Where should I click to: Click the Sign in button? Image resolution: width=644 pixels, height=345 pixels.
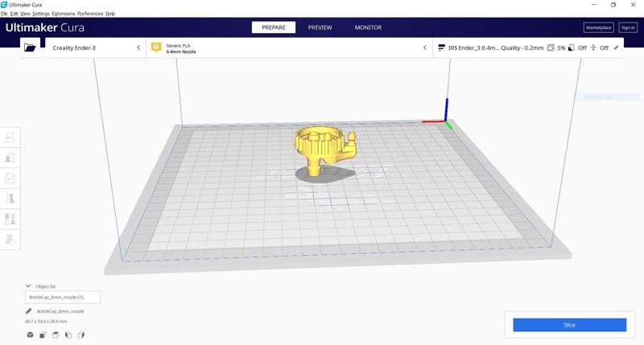(628, 27)
